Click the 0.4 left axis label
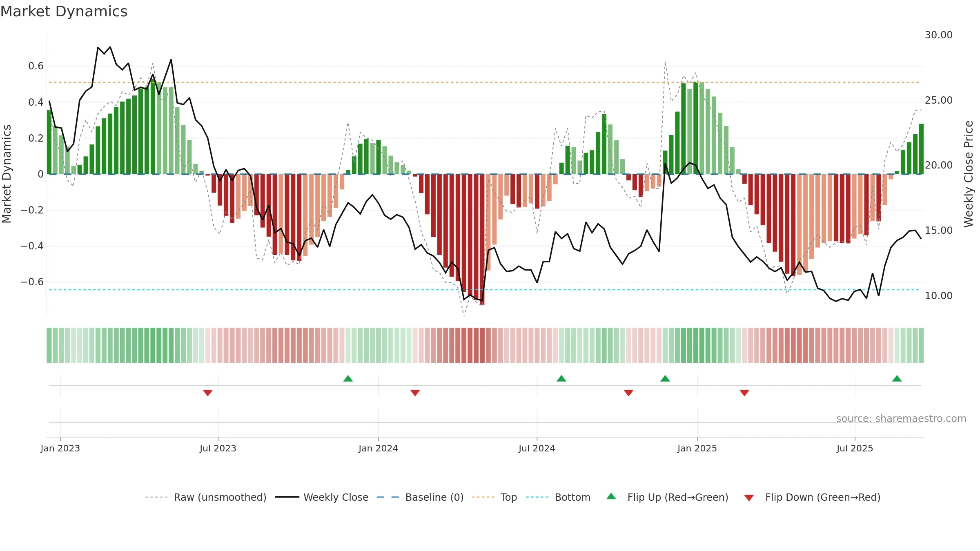 (x=36, y=102)
